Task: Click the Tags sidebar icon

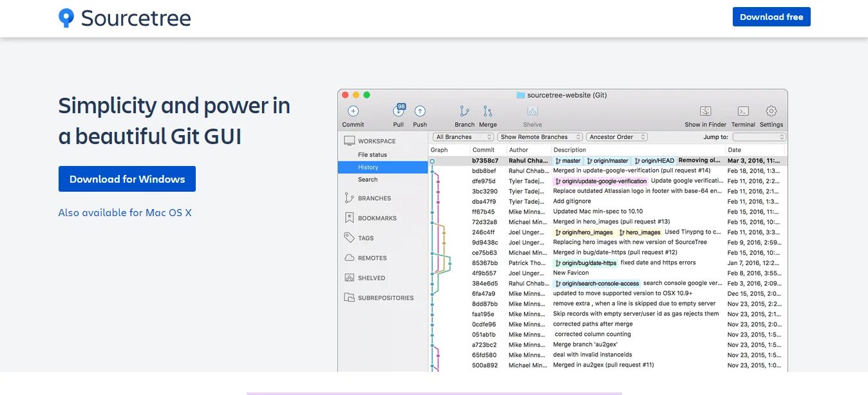Action: tap(349, 238)
